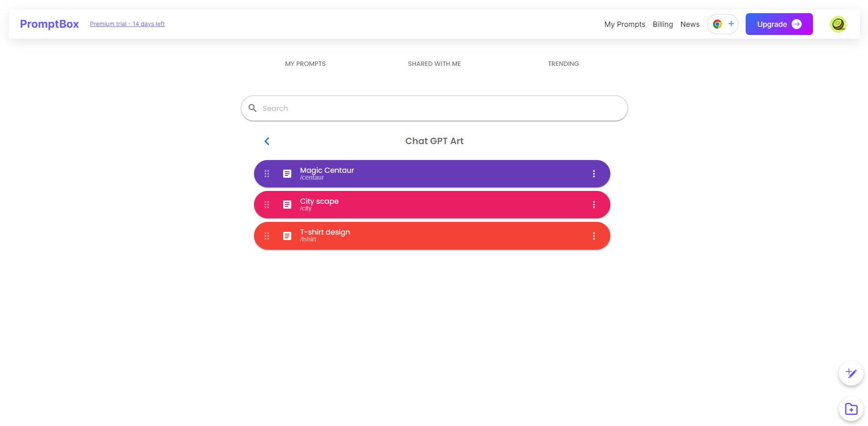Open the three-dot menu for Magic Centaur

point(594,174)
